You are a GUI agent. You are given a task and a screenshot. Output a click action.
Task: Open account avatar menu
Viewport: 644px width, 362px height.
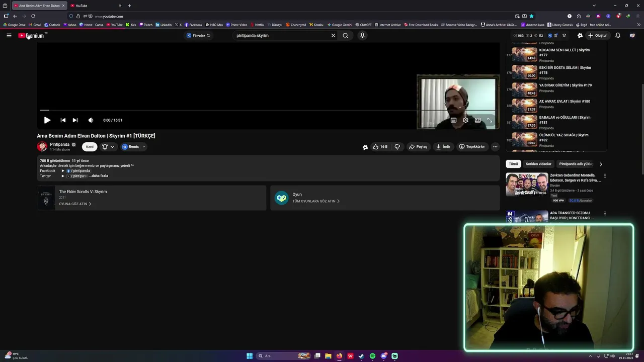tap(632, 36)
